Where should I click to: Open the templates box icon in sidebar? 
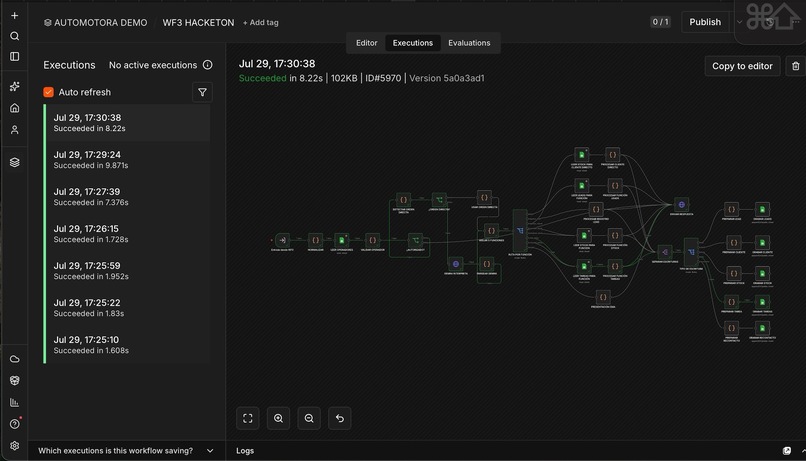coord(14,380)
